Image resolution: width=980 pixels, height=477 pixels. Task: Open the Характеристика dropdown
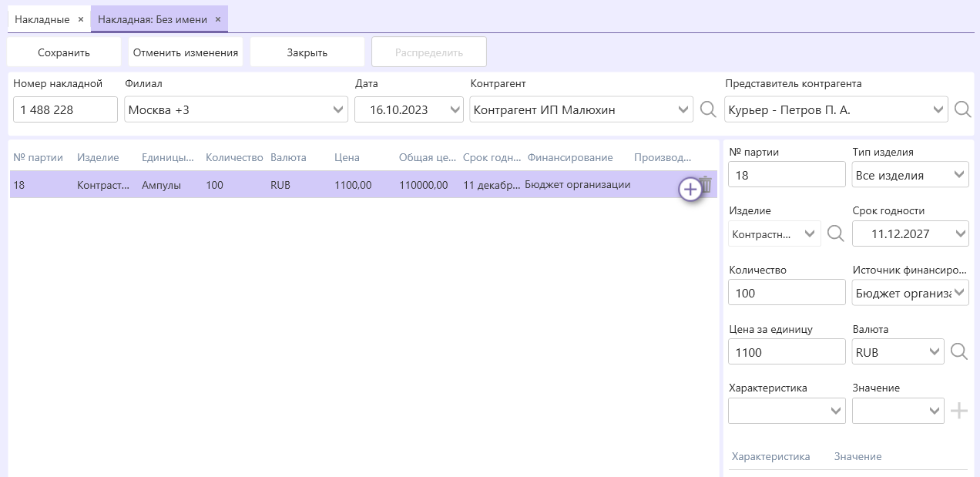837,411
